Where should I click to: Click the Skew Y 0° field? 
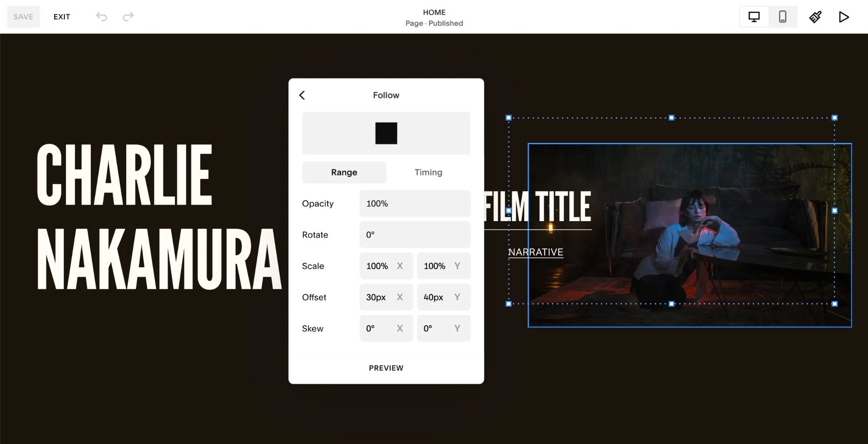coord(444,328)
